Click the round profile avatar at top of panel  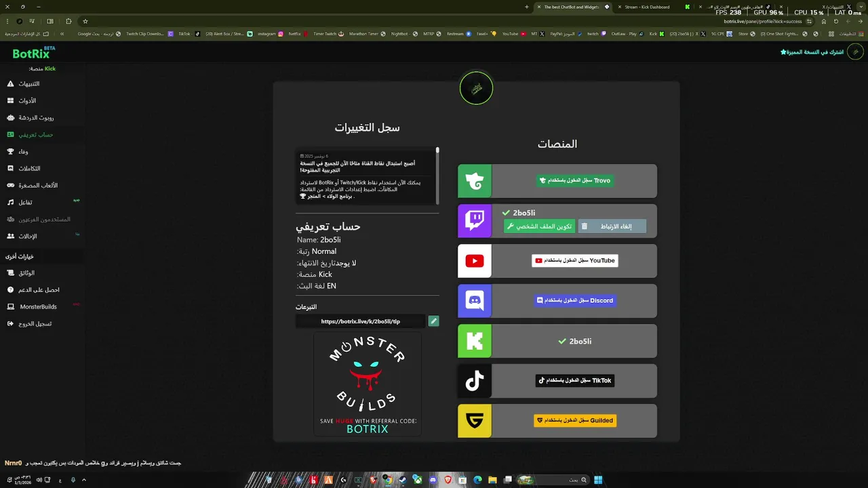(476, 88)
